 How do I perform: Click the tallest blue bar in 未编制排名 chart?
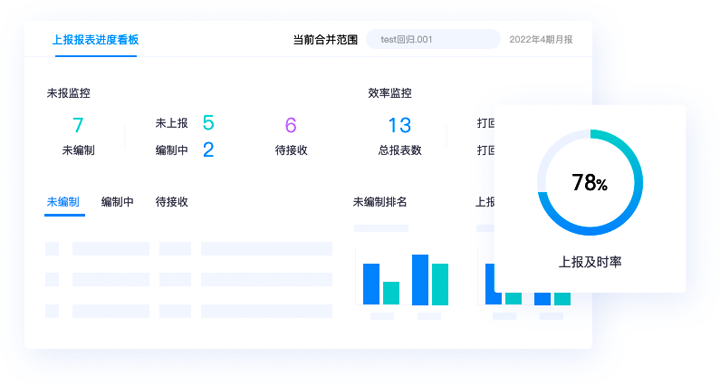(x=420, y=280)
